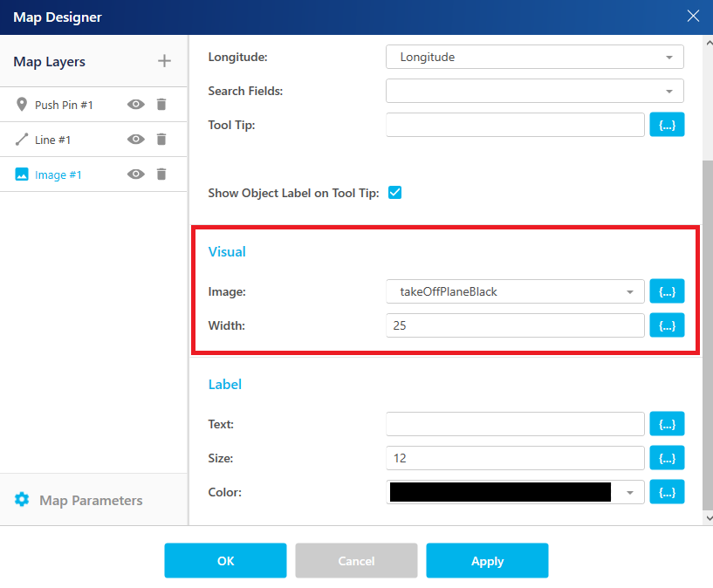Image resolution: width=713 pixels, height=588 pixels.
Task: Click the black label Color swatch
Action: 500,492
